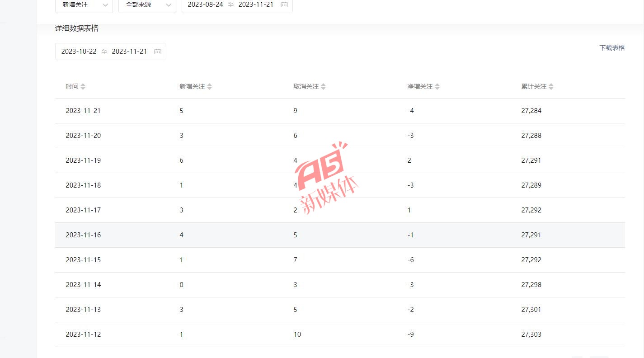Click the 累计关注 column header text
The image size is (644, 358).
(x=534, y=86)
